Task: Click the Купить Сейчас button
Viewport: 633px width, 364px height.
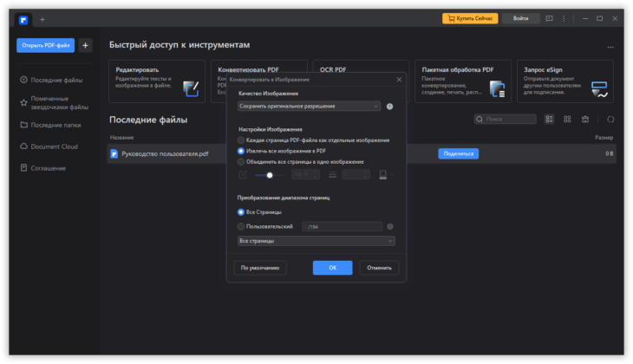Action: tap(470, 18)
